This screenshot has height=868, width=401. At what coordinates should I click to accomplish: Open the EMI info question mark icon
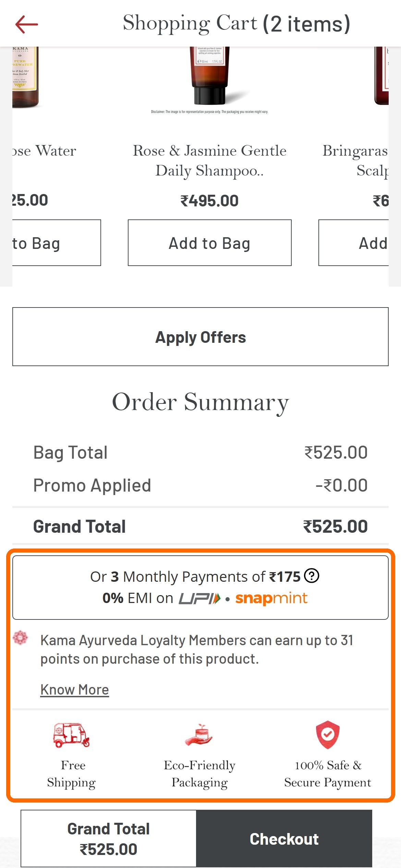click(312, 576)
